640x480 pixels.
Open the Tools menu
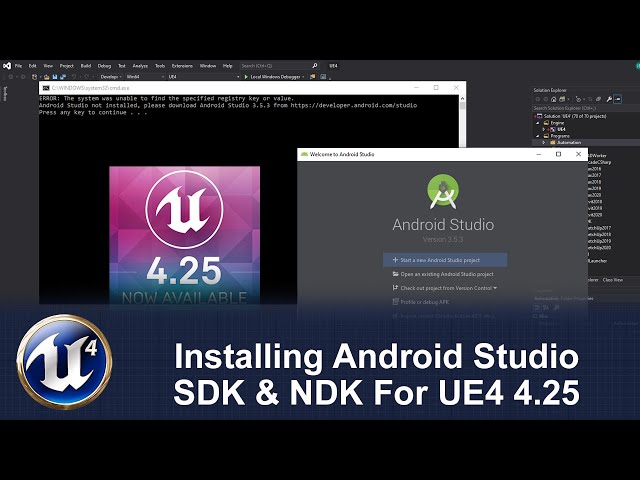[x=160, y=66]
